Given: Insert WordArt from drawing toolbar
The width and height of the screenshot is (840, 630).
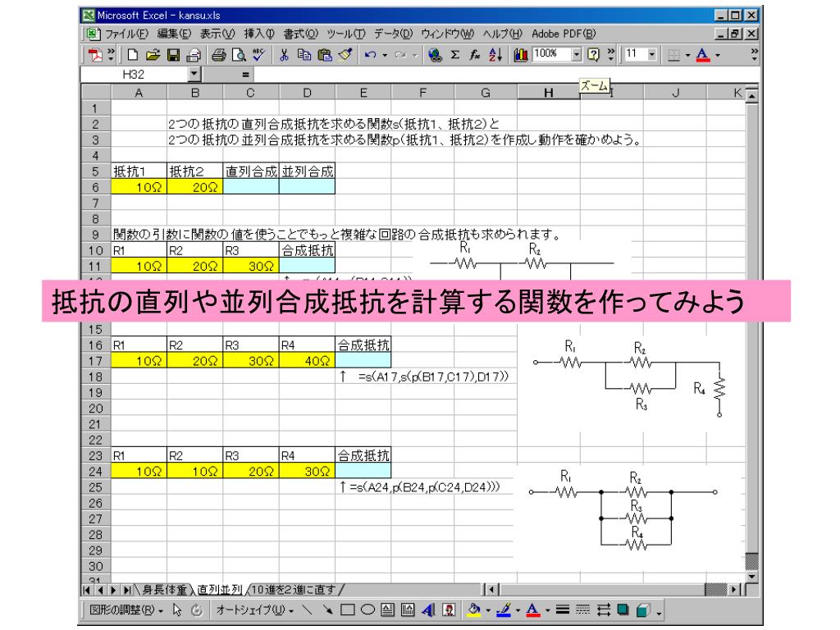Looking at the screenshot, I should tap(428, 609).
